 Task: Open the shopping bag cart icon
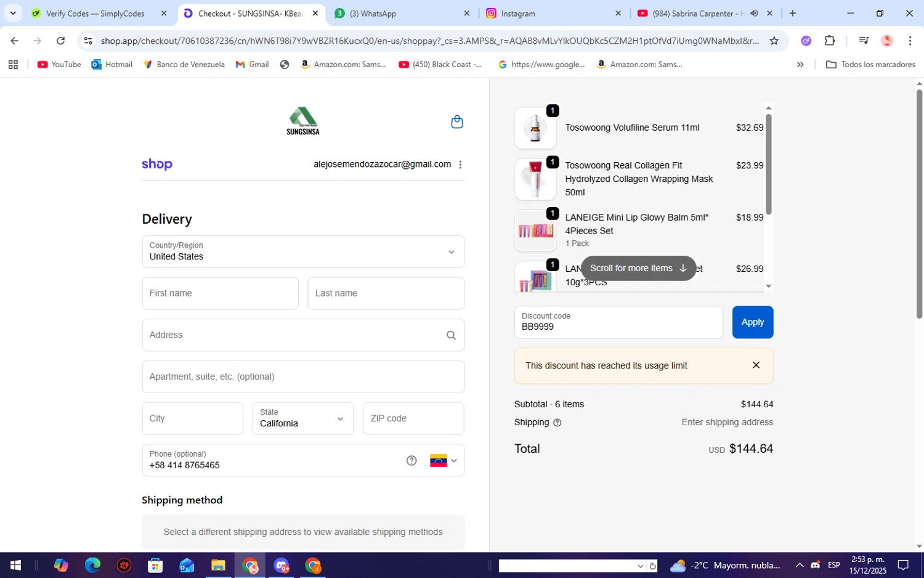pos(457,121)
